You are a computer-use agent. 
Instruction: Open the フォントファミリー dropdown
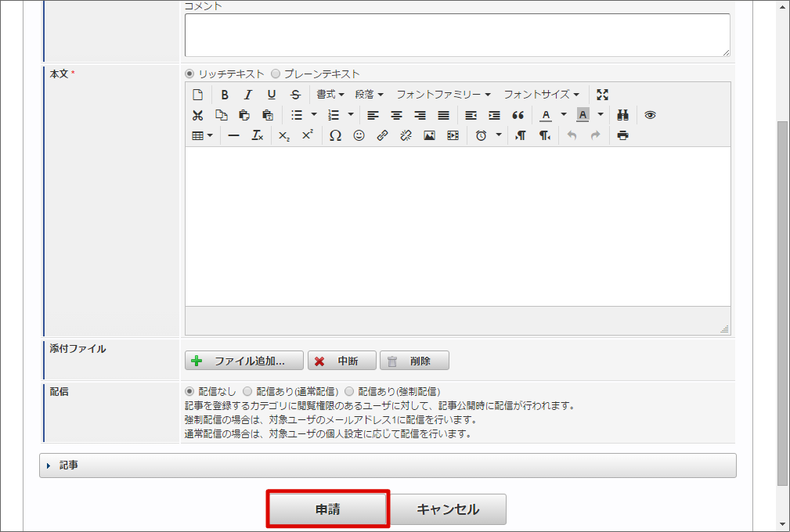coord(442,94)
